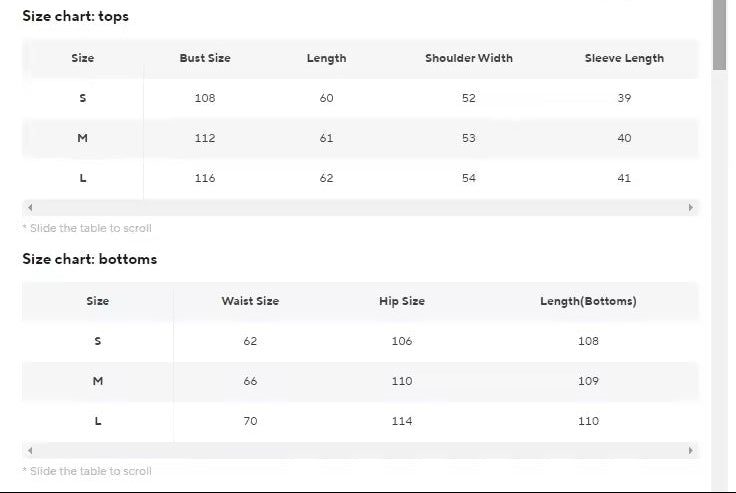
Task: Click right scroll arrow under bottoms table
Action: coord(691,451)
